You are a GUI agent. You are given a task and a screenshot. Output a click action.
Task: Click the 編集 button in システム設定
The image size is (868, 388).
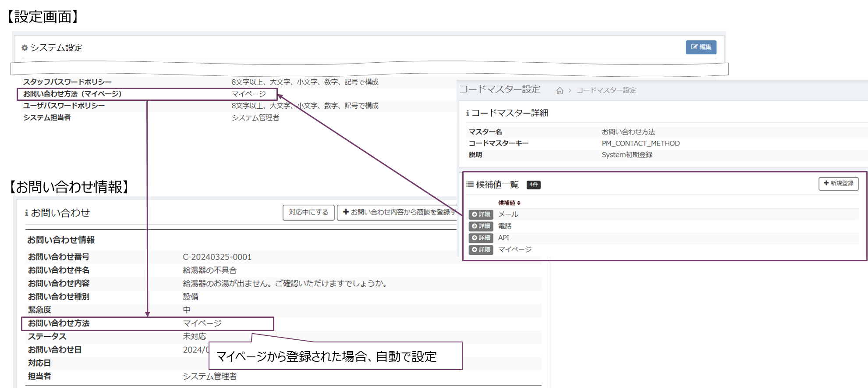(x=701, y=47)
